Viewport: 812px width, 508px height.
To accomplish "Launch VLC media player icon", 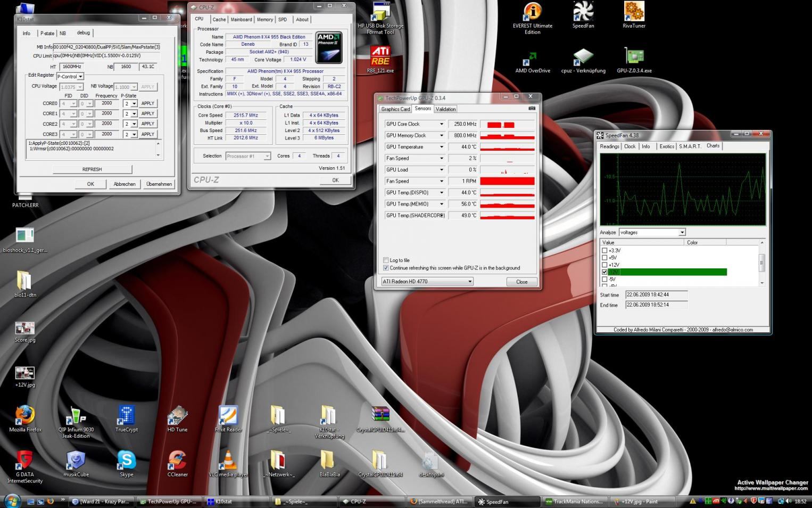I will [228, 464].
